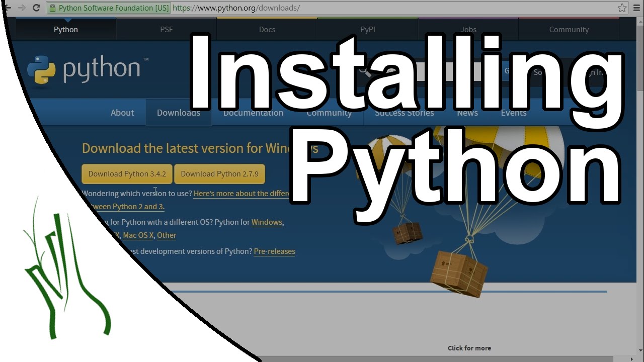Follow the Python 2 and 3 differences link
The image size is (644, 362).
[243, 194]
